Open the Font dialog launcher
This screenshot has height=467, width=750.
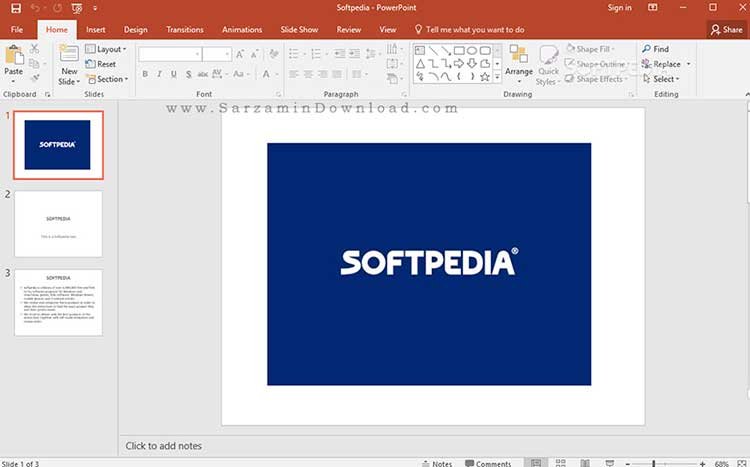tap(279, 94)
